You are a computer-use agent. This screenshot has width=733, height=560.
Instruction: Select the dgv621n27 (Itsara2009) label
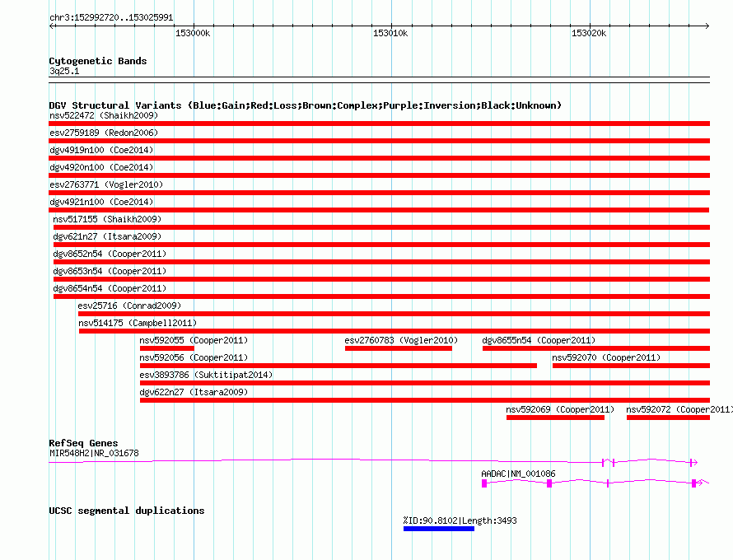click(107, 236)
